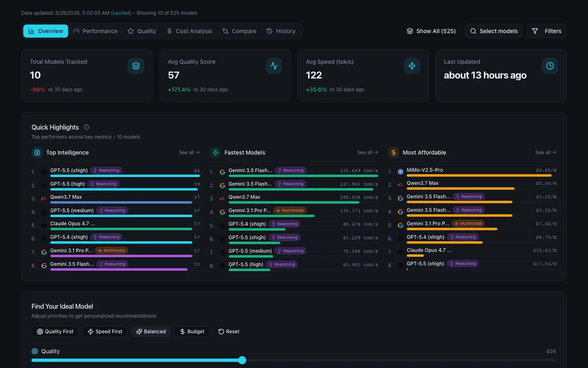Go to the Cost Analysis tab
This screenshot has width=588, height=368.
pyautogui.click(x=189, y=31)
